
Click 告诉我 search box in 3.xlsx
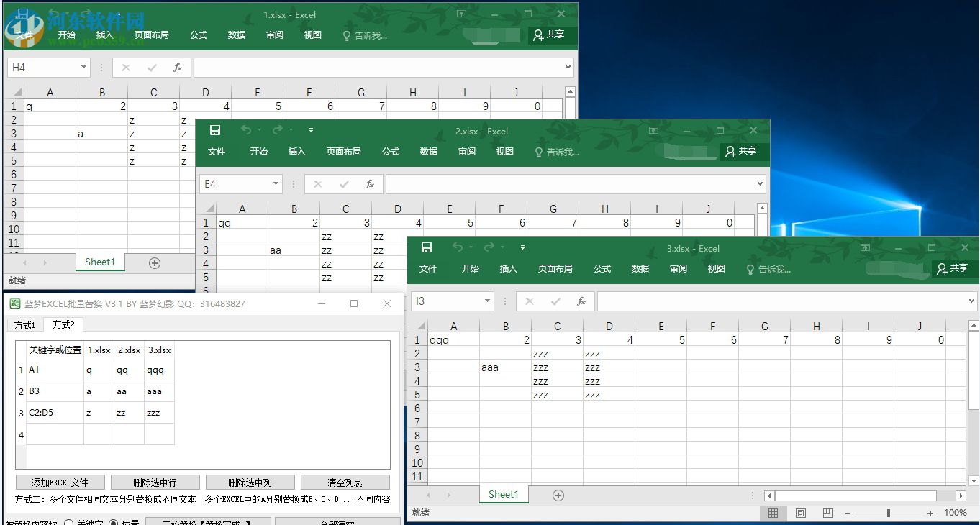[x=769, y=270]
